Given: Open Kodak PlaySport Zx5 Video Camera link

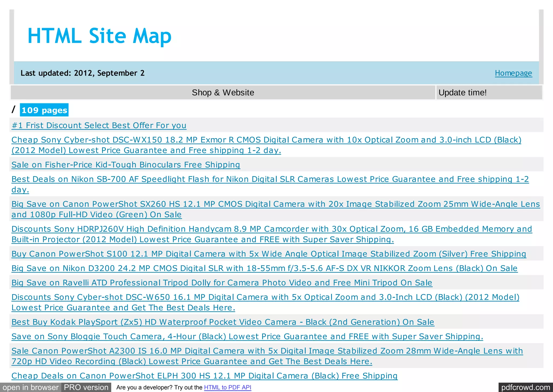Looking at the screenshot, I should (223, 322).
